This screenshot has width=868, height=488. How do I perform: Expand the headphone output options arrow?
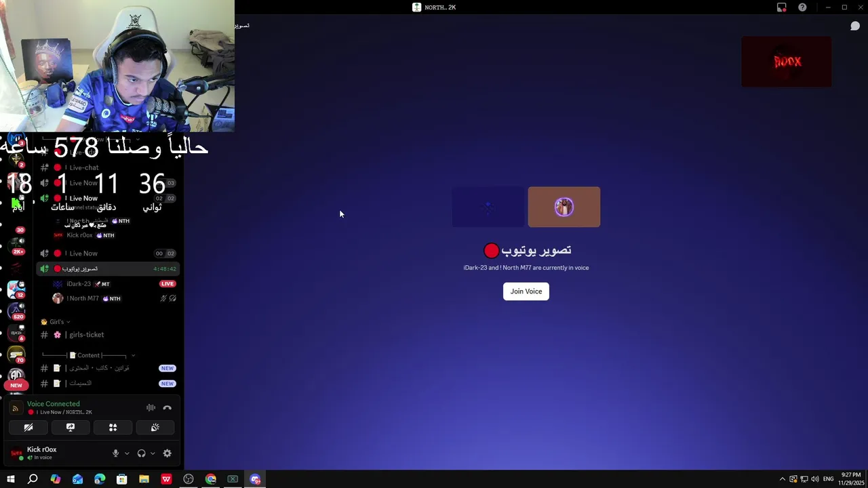pos(153,453)
